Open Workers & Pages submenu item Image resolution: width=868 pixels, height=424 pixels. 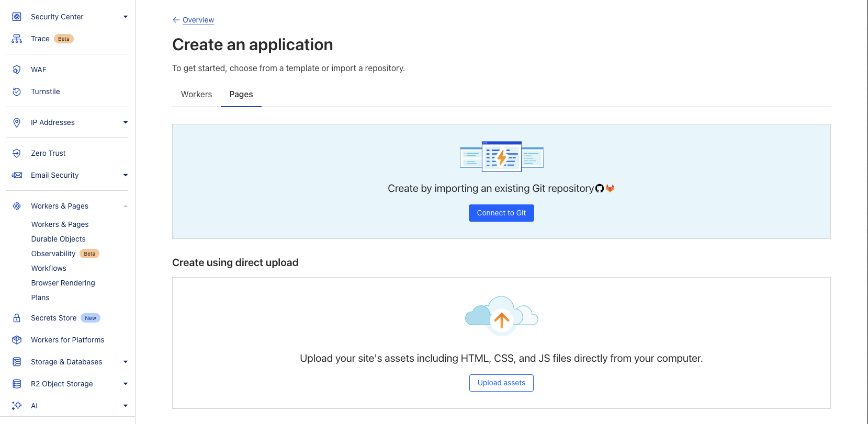click(60, 224)
